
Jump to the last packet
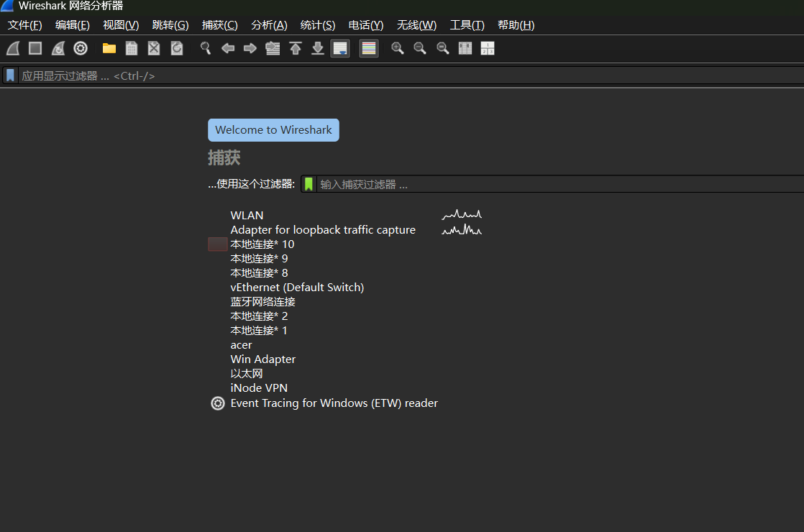(x=318, y=48)
